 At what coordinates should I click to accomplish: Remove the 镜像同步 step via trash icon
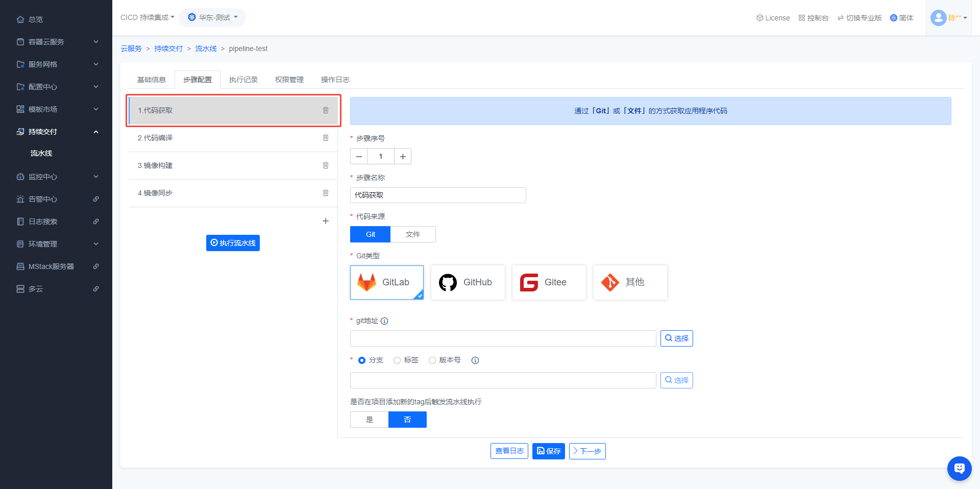coord(326,193)
